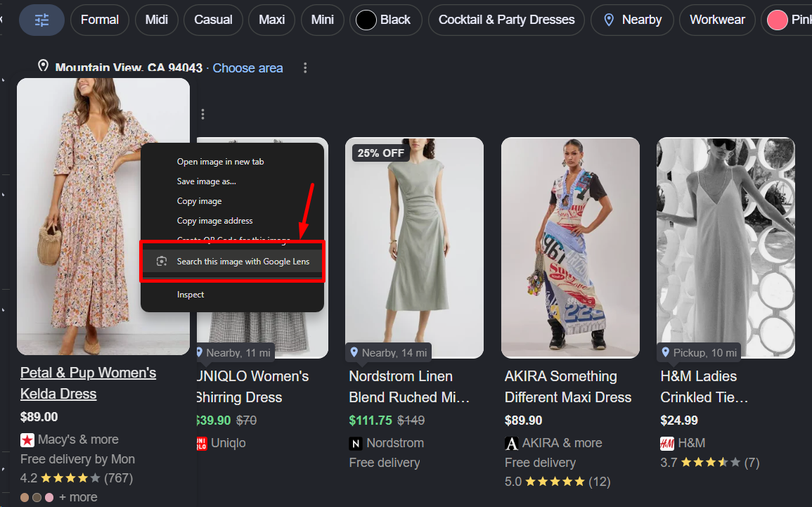Click Free delivery by Mon text
The image size is (812, 507).
[x=77, y=459]
